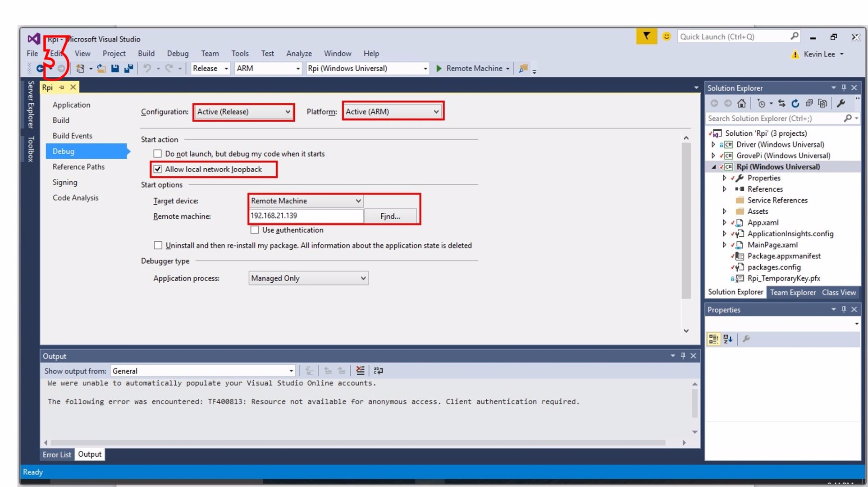This screenshot has width=868, height=487.
Task: Click the Auto Hide pin of Output panel
Action: 683,356
